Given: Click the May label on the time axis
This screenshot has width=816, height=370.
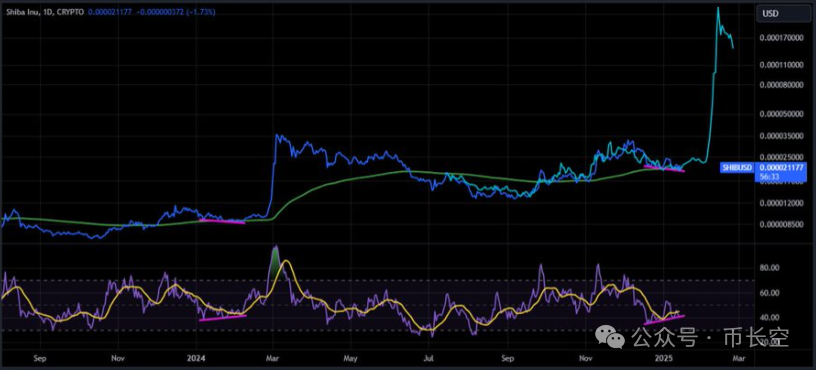Looking at the screenshot, I should click(x=351, y=359).
